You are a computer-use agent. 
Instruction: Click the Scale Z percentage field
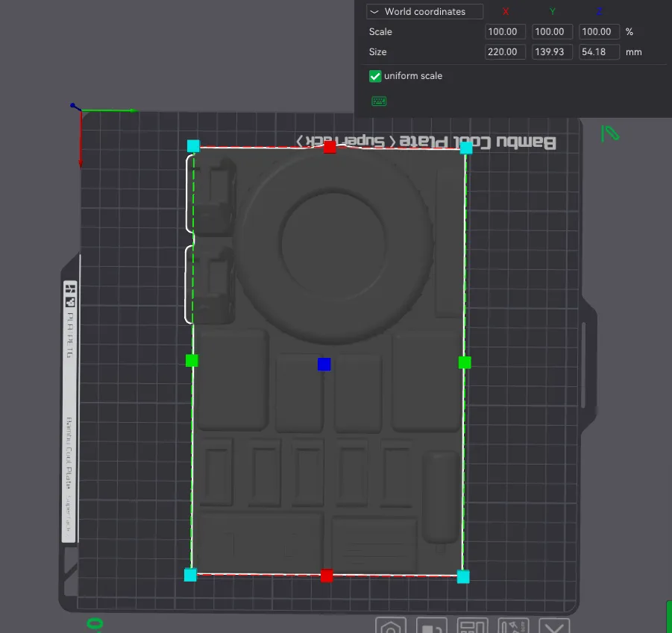pyautogui.click(x=600, y=32)
